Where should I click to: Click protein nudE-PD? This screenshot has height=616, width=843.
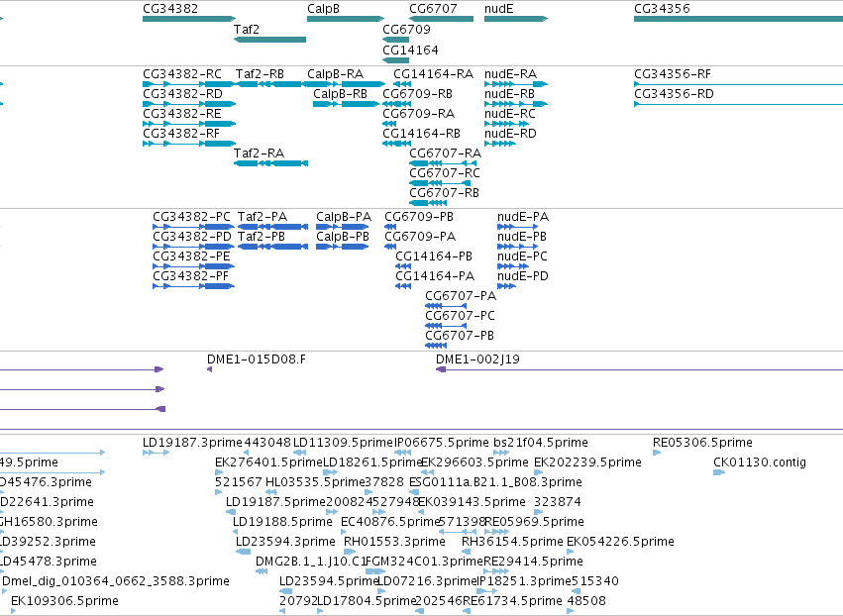click(x=523, y=276)
